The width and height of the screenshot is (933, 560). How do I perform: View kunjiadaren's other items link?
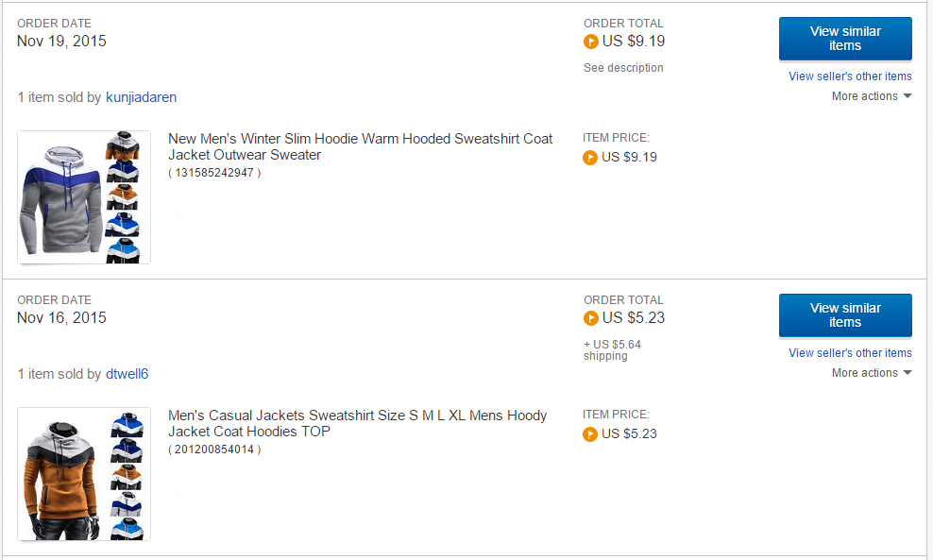click(x=850, y=76)
